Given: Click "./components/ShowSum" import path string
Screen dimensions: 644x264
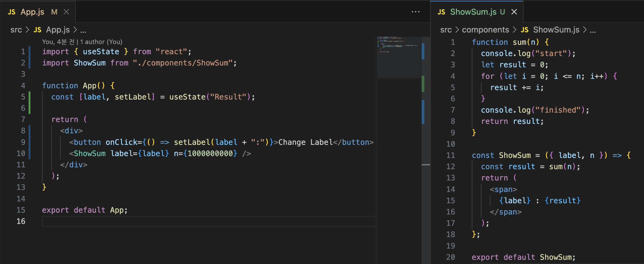Looking at the screenshot, I should point(183,63).
